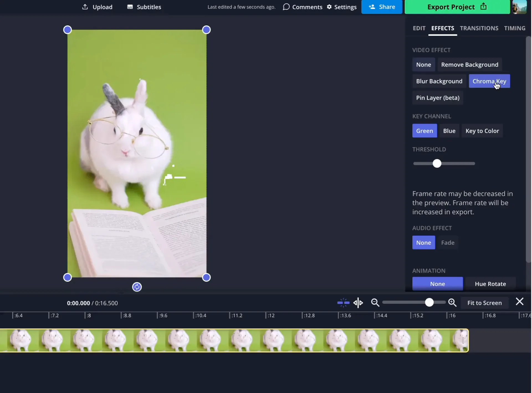Click the bottom-right resize handle of video

point(206,277)
